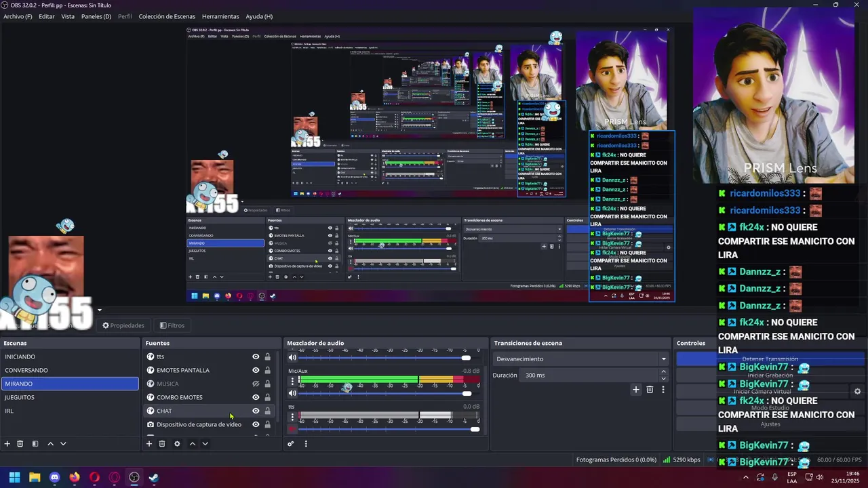Show the hidden MÚSICA source
Viewport: 868px width, 488px height.
coord(256,384)
